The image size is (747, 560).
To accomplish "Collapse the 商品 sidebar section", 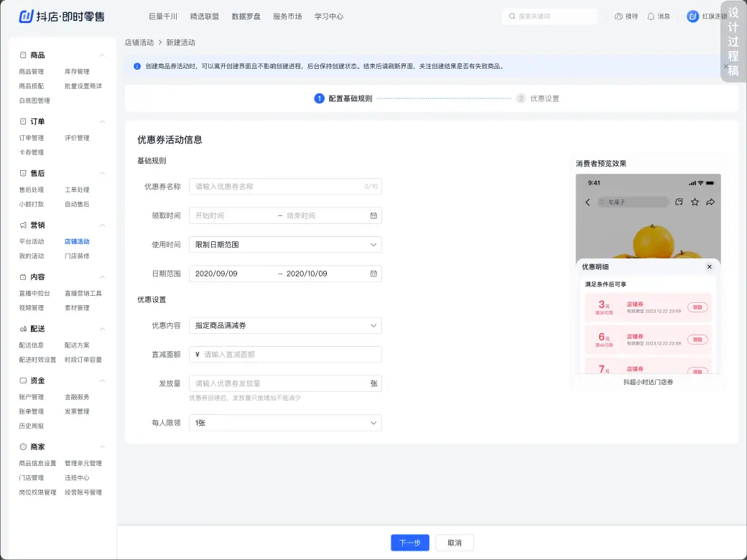I will click(x=103, y=55).
